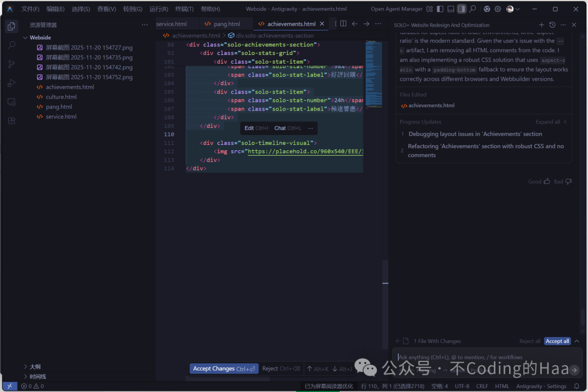Expand the 时间线 timeline section
The image size is (588, 392).
coord(26,376)
